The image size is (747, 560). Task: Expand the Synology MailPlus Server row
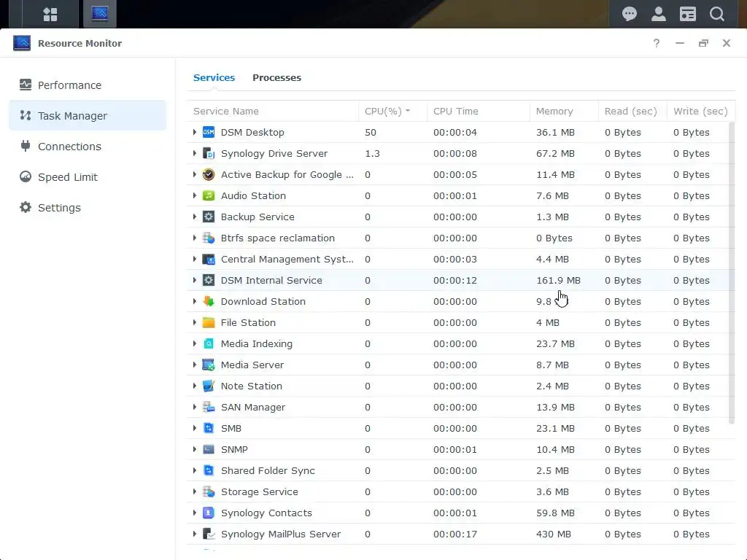click(194, 534)
